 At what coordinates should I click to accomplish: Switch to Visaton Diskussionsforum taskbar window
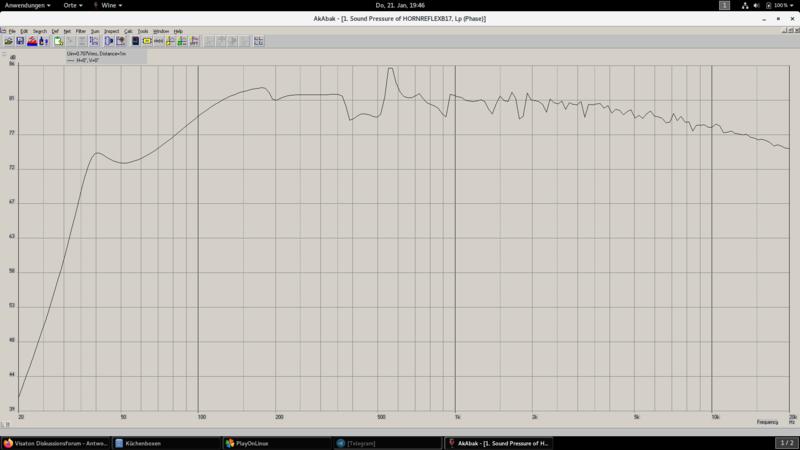(55, 443)
